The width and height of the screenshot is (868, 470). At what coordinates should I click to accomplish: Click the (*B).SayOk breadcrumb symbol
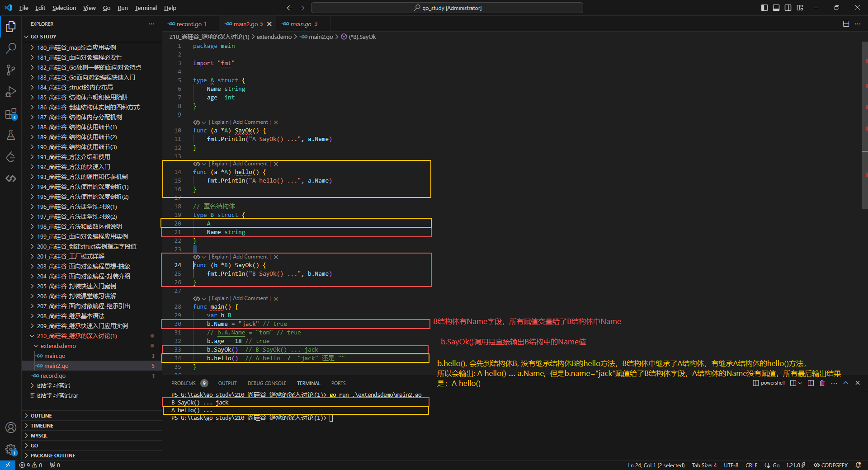tap(359, 37)
